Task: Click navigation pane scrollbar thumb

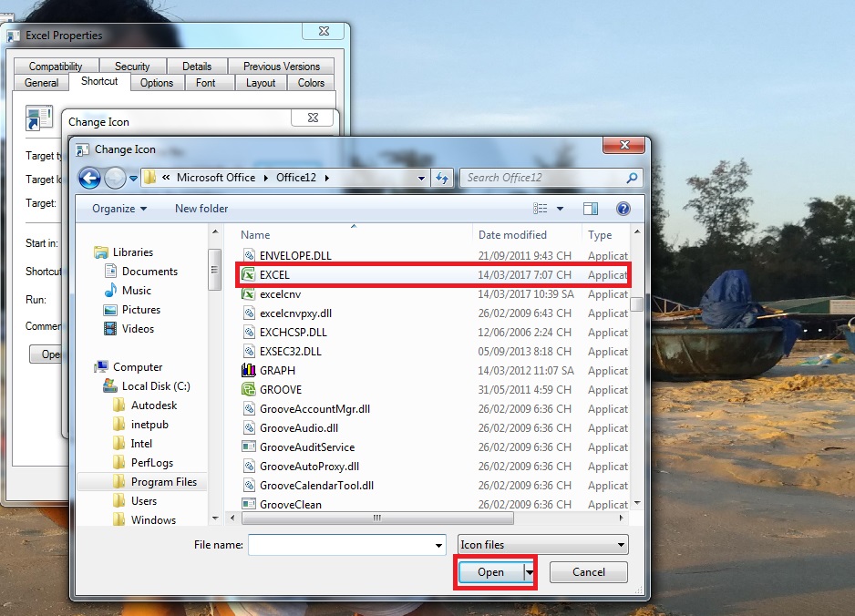Action: pyautogui.click(x=213, y=270)
